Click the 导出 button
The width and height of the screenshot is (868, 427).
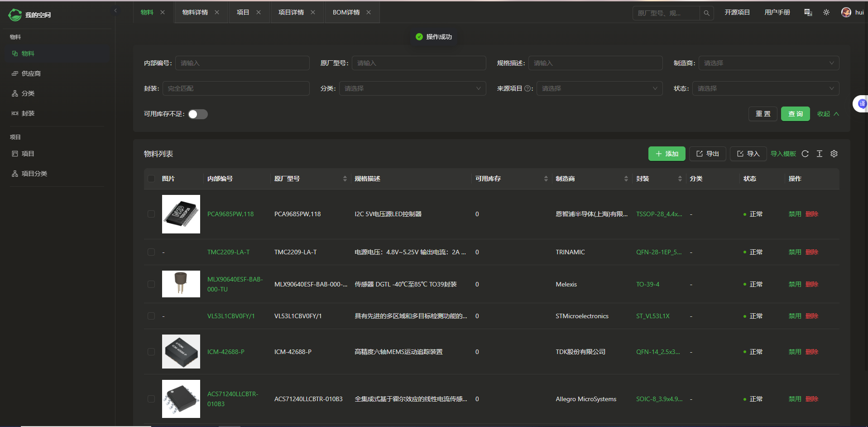(708, 154)
